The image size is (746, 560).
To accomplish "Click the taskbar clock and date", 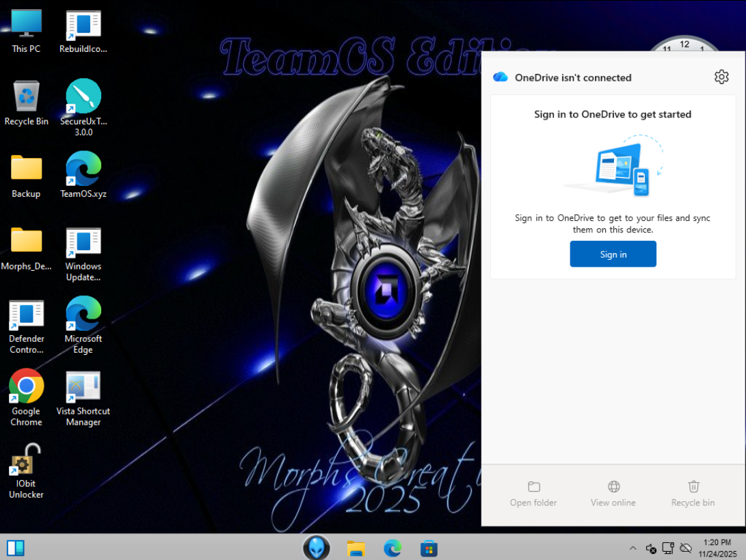I will (718, 548).
